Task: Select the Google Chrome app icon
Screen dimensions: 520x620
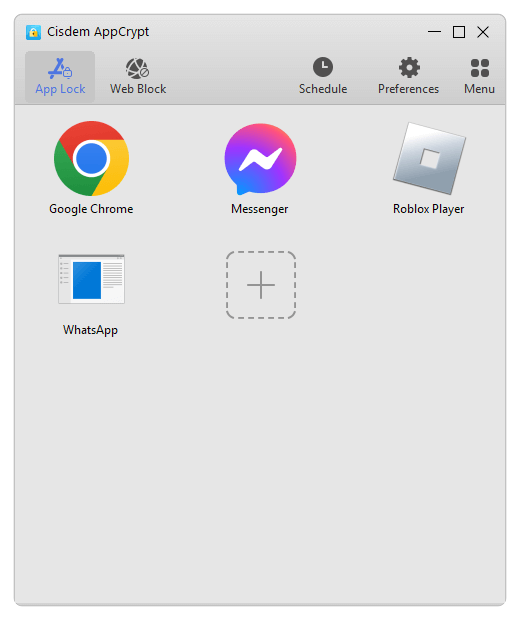Action: coord(91,159)
